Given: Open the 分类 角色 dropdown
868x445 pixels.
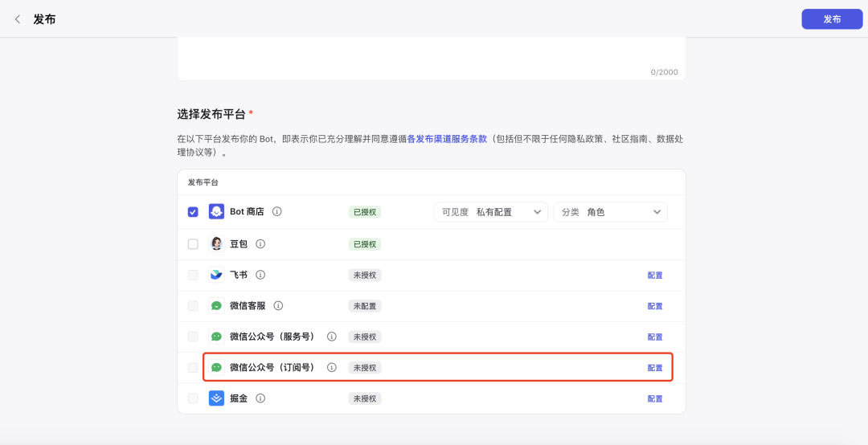Looking at the screenshot, I should pos(611,212).
